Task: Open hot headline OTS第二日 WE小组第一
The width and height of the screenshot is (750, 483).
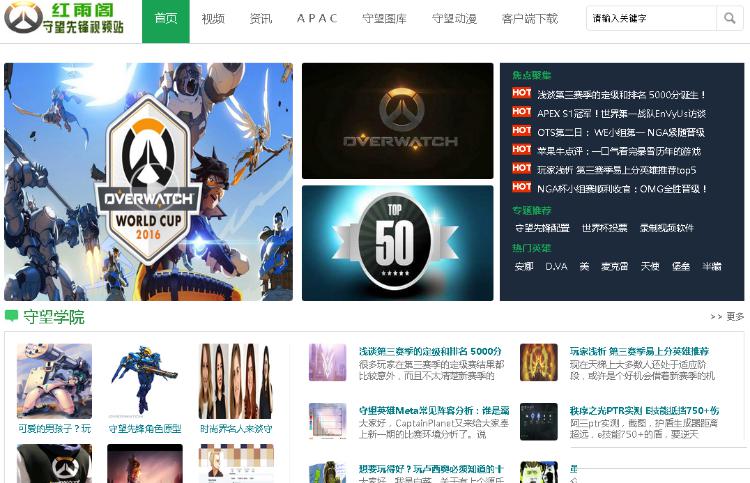Action: pos(620,132)
